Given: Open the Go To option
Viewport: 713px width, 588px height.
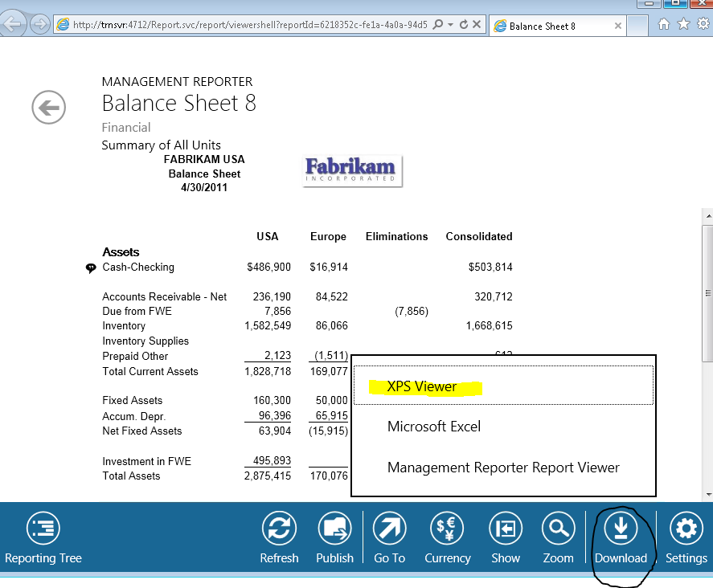Looking at the screenshot, I should (x=389, y=537).
